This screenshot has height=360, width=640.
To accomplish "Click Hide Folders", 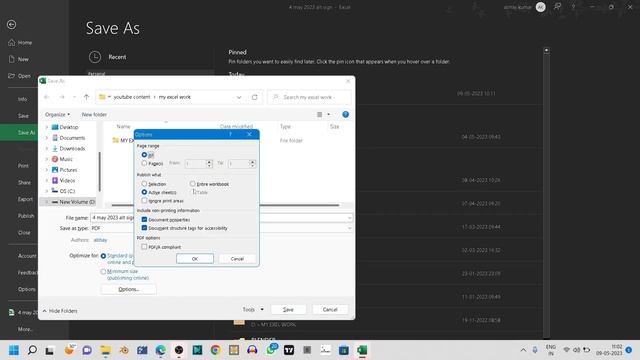I will [x=60, y=311].
